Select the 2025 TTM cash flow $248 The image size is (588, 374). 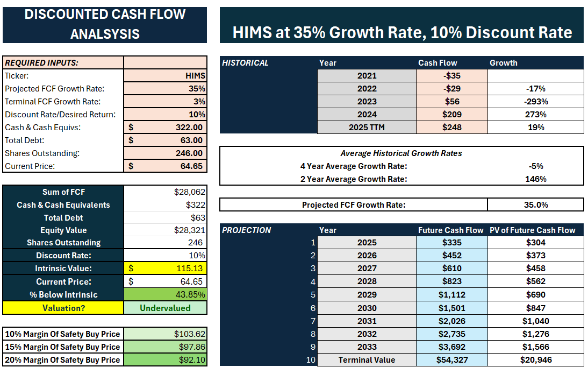coord(452,128)
